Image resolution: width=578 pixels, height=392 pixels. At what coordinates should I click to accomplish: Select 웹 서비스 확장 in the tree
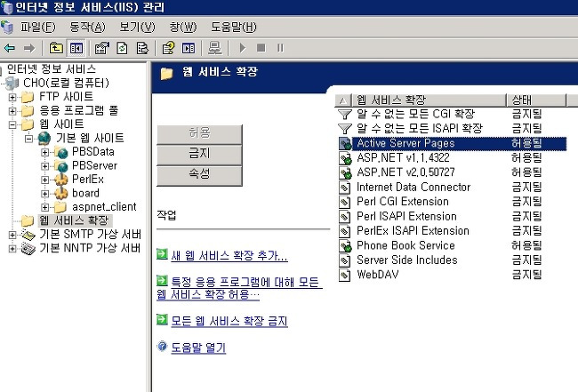[x=75, y=220]
